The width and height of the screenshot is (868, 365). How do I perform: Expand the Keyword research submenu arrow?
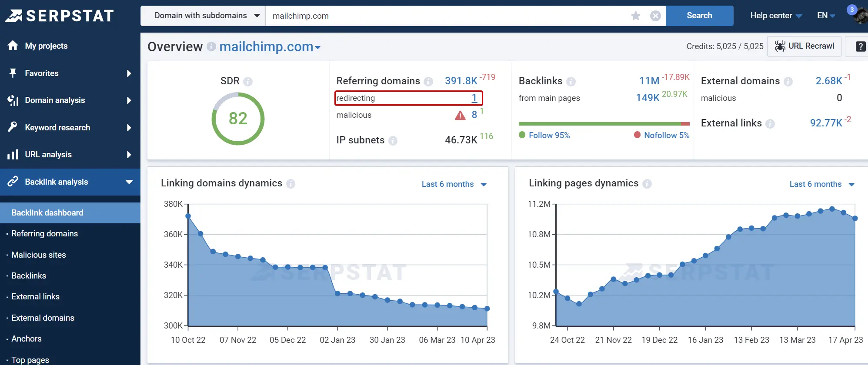(x=129, y=128)
